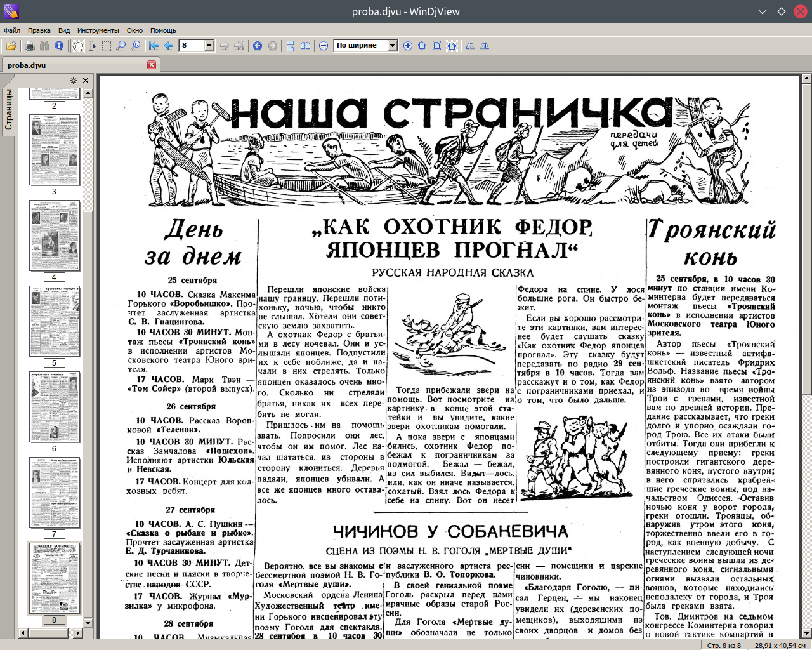Viewport: 812px width, 650px height.
Task: Select the hand drag tool
Action: 77,46
